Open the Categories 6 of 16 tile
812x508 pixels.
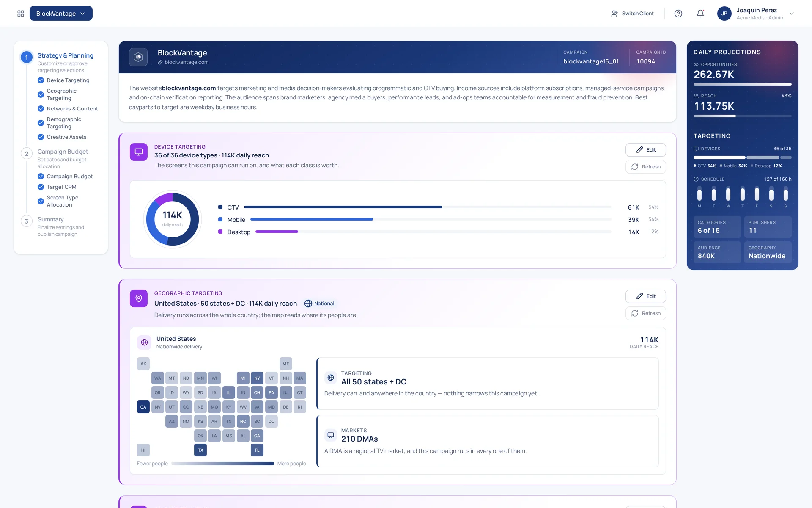pyautogui.click(x=717, y=227)
